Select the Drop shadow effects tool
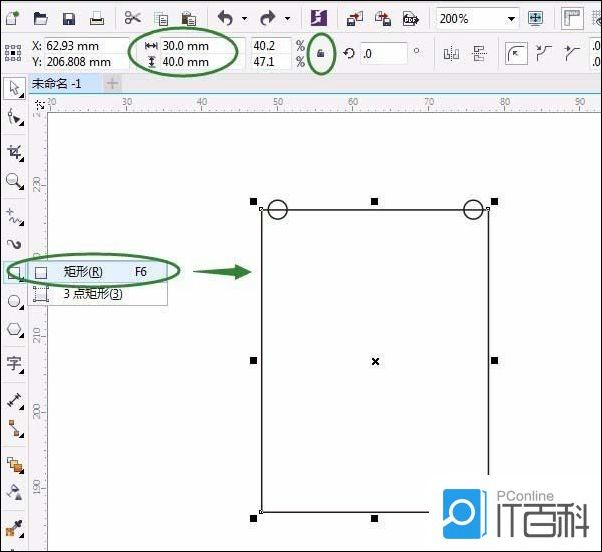602x552 pixels. click(x=15, y=465)
